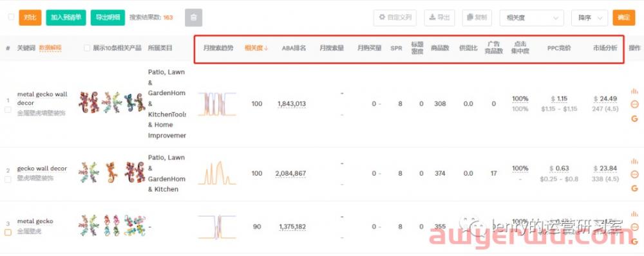Click the ABA排名 column header
Screen dimensions: 644x256
pyautogui.click(x=294, y=48)
